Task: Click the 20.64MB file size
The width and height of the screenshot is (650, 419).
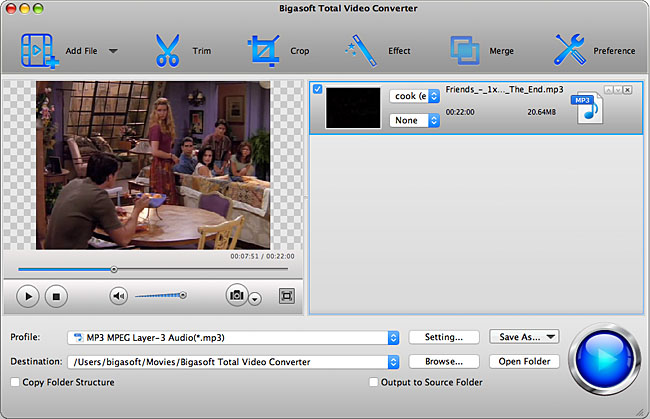Action: point(541,112)
